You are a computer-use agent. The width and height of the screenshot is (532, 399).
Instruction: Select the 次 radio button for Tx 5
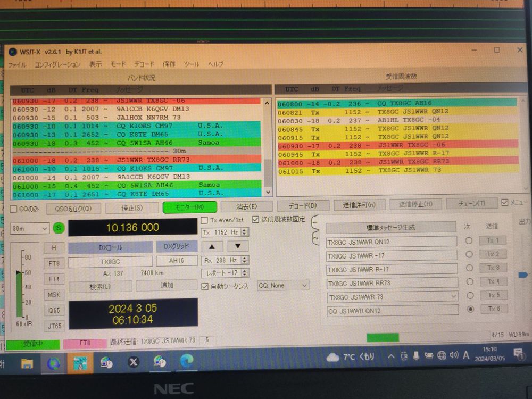[x=469, y=295]
